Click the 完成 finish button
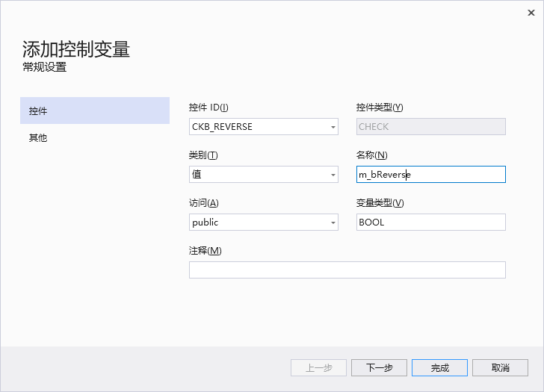Screen dimensions: 544x392 tap(439, 368)
